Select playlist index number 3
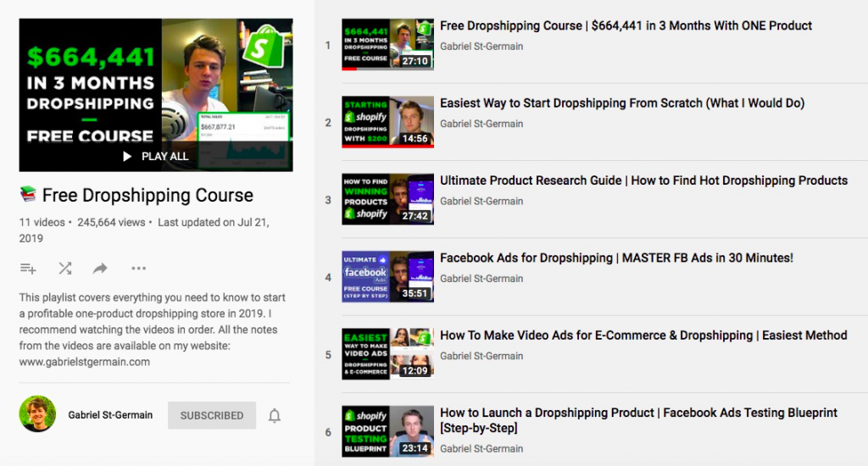 (x=328, y=200)
